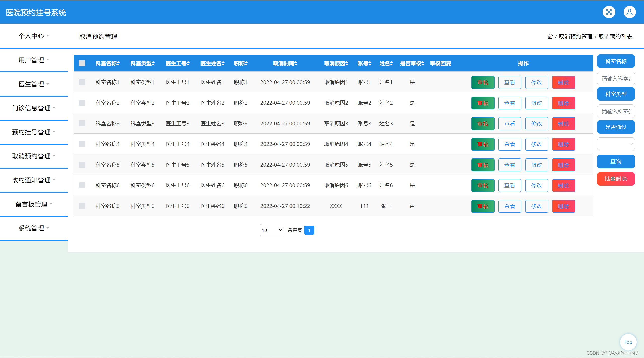Go to pagination page 1
The width and height of the screenshot is (644, 358).
(x=309, y=230)
